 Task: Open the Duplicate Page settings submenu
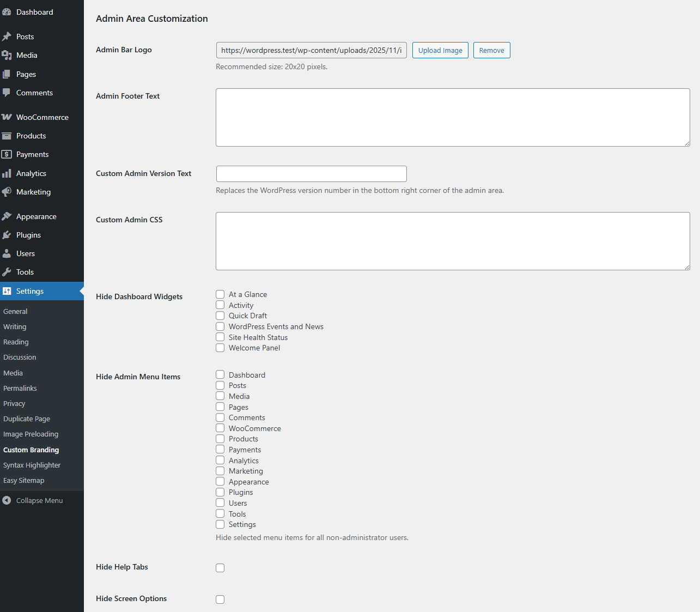[x=27, y=419]
